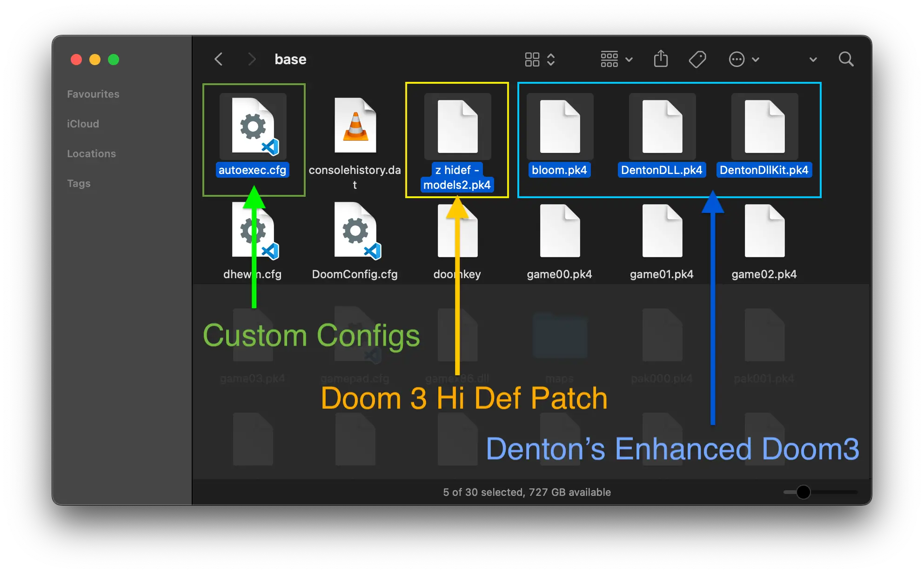Click the Tags toolbar icon
The width and height of the screenshot is (924, 574).
697,59
